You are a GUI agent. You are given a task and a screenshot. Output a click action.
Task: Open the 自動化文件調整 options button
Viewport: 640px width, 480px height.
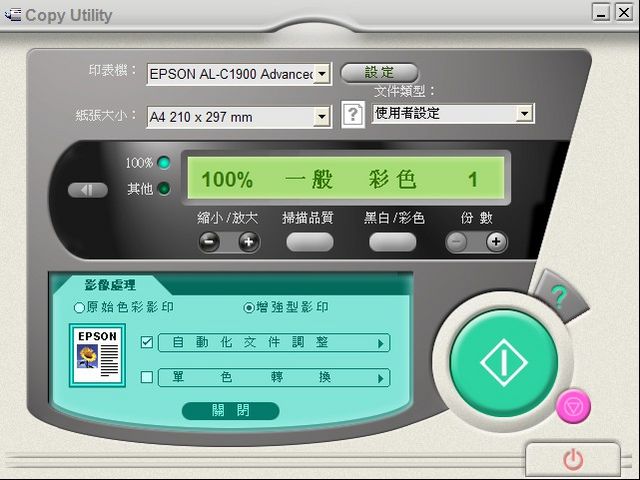pos(274,342)
